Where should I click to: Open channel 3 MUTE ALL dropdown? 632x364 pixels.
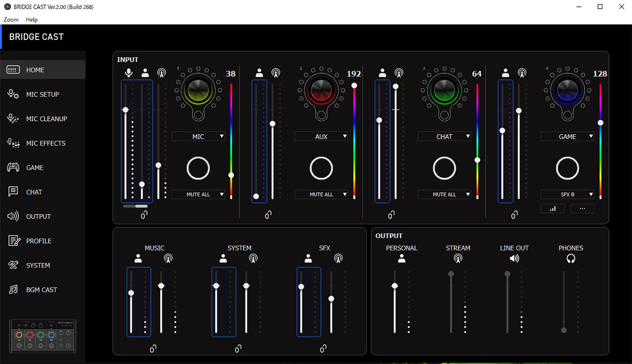tap(444, 194)
